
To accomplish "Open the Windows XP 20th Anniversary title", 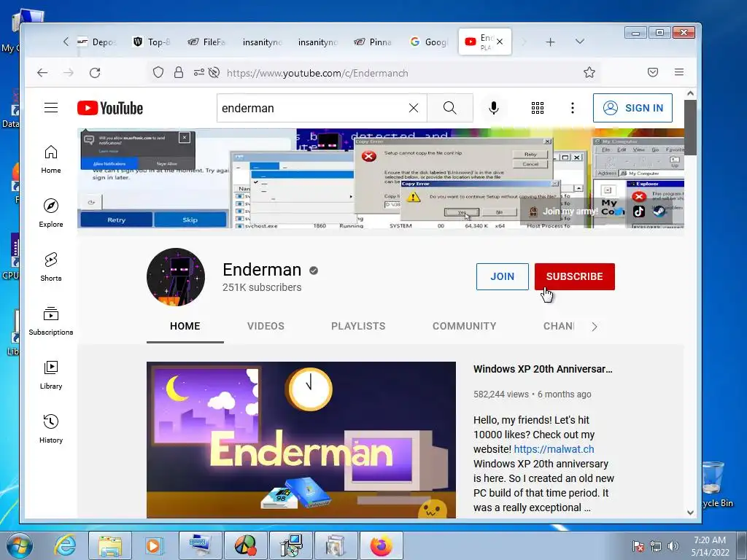I will (543, 369).
